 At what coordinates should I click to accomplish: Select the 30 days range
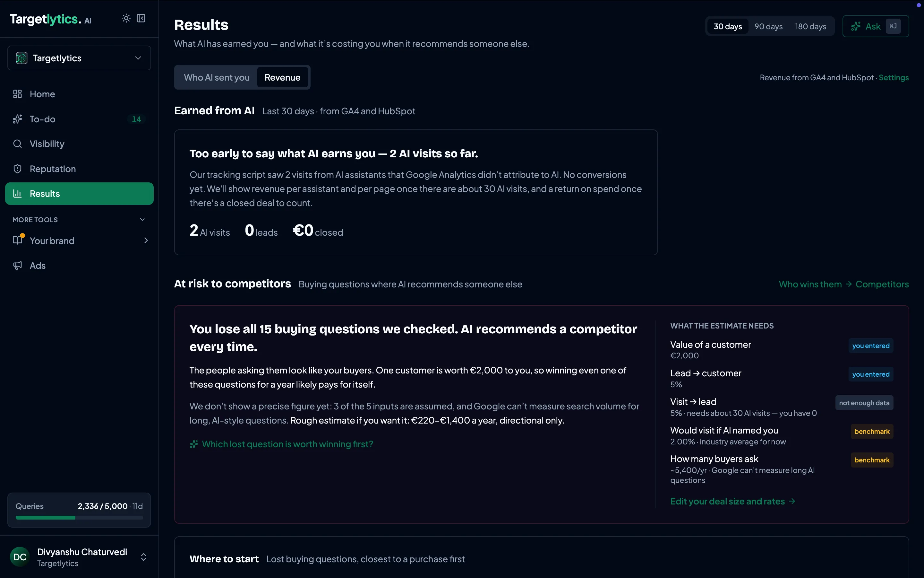click(x=728, y=26)
